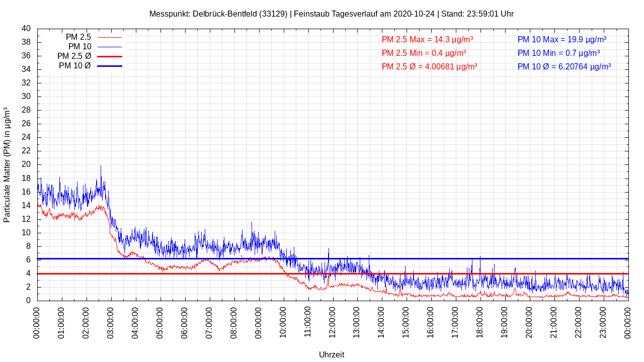
Task: Click the Uhrzeit x-axis label
Action: click(332, 354)
